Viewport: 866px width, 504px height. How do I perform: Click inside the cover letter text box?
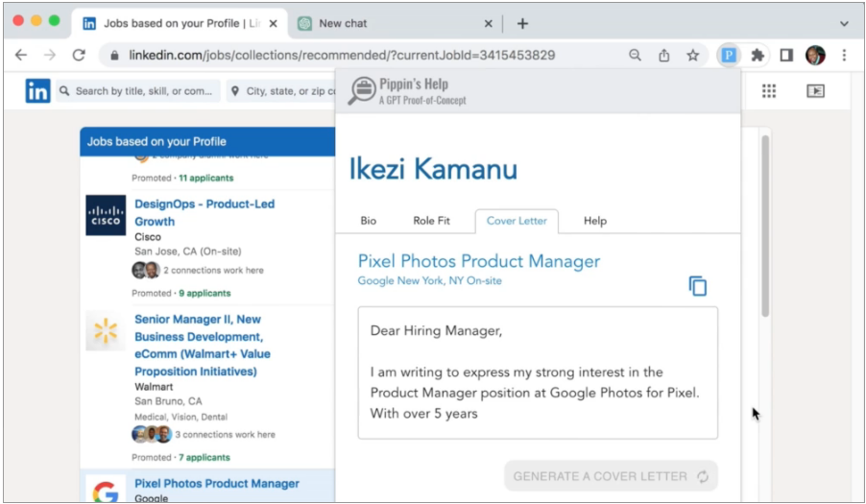point(538,372)
